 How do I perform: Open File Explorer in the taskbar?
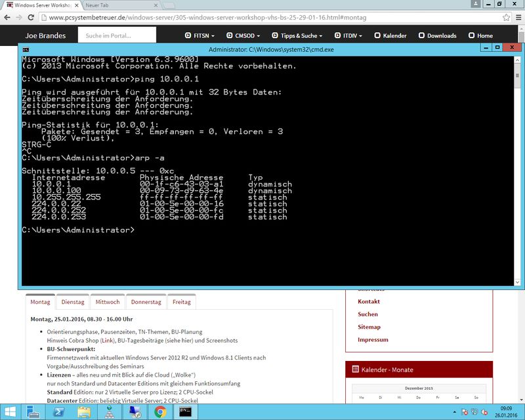point(85,411)
